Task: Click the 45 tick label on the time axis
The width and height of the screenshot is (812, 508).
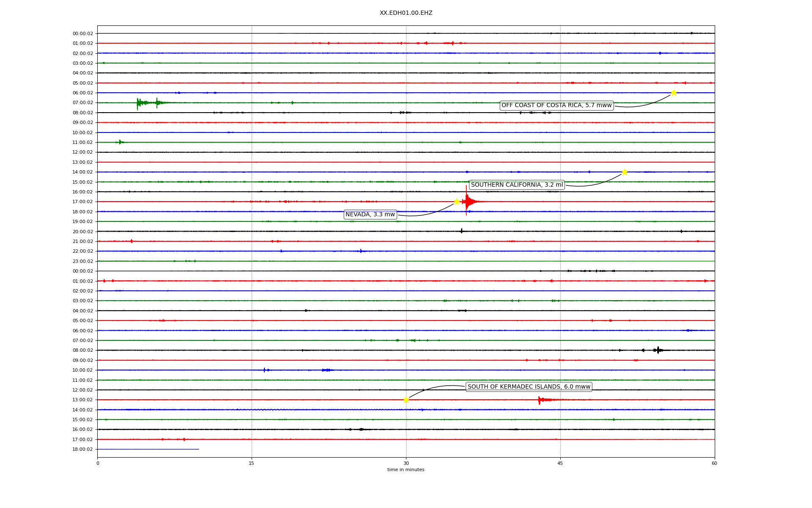Action: click(x=560, y=463)
